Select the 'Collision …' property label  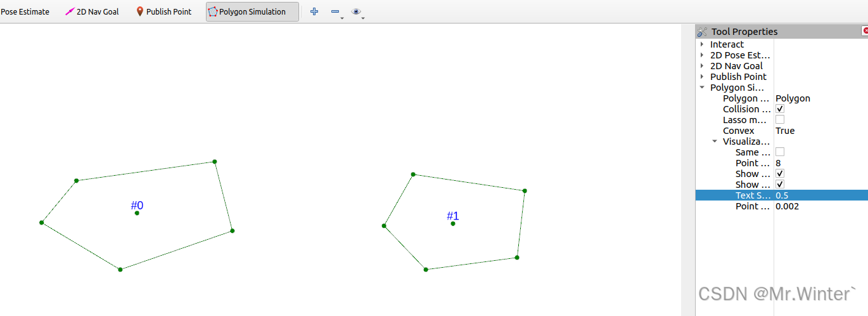pos(746,109)
